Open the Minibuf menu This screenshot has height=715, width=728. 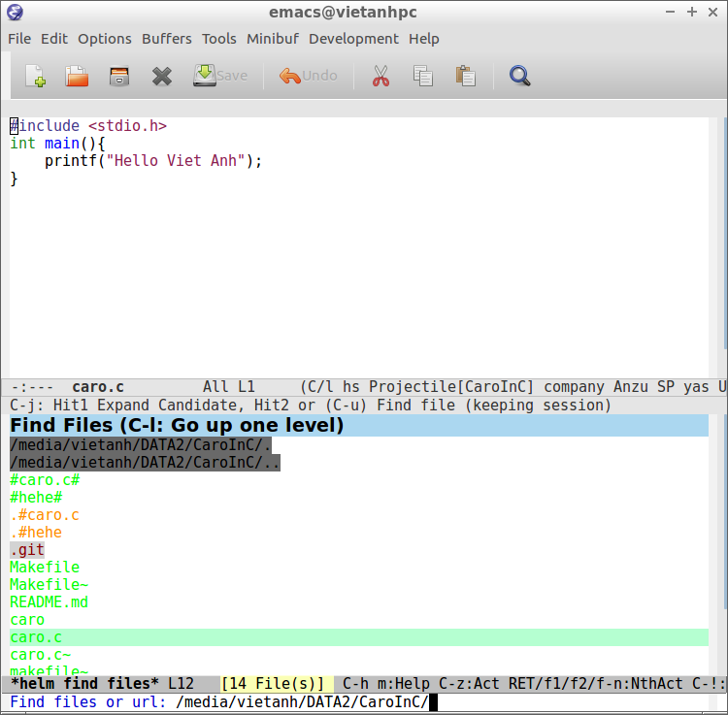273,39
